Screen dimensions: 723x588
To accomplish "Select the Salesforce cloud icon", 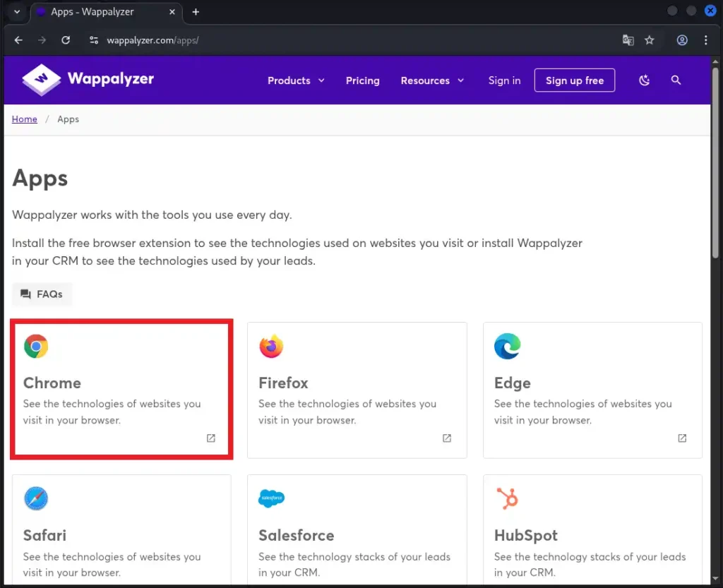I will point(272,498).
